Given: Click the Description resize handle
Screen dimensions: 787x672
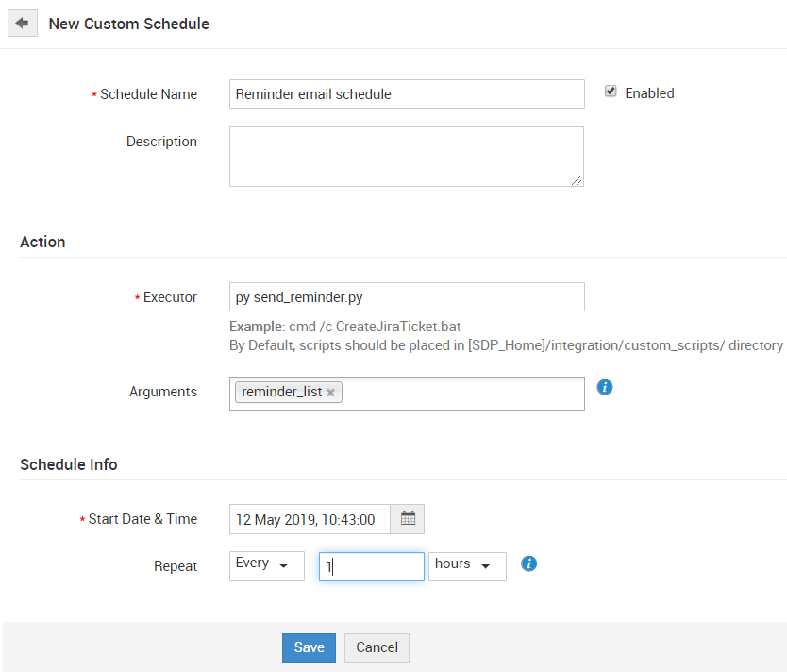Looking at the screenshot, I should pyautogui.click(x=577, y=179).
